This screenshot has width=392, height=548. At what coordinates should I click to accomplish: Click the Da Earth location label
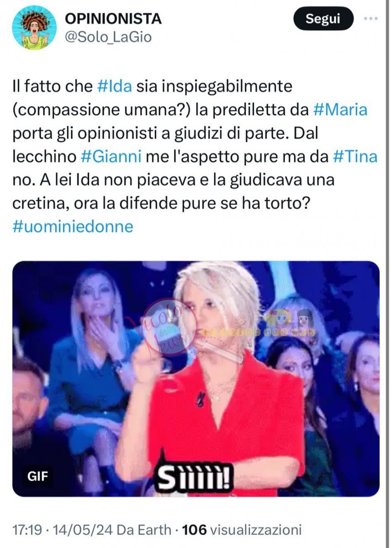(x=145, y=530)
